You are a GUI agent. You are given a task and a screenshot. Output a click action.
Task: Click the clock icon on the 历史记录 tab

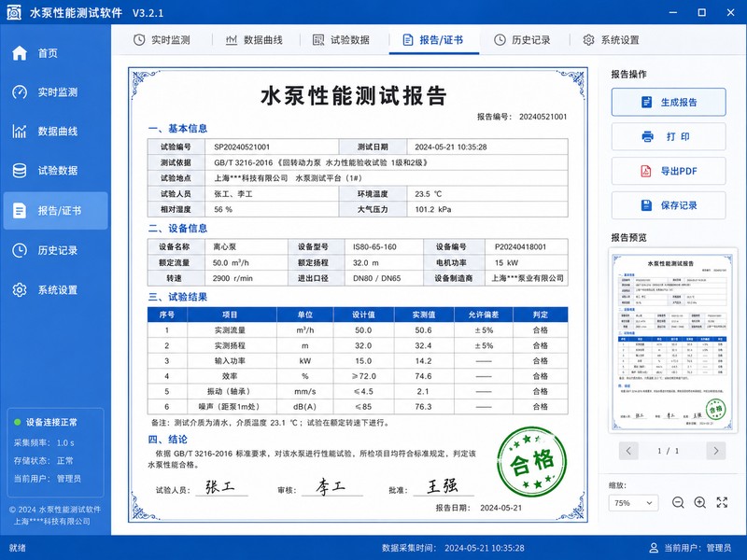coord(500,40)
